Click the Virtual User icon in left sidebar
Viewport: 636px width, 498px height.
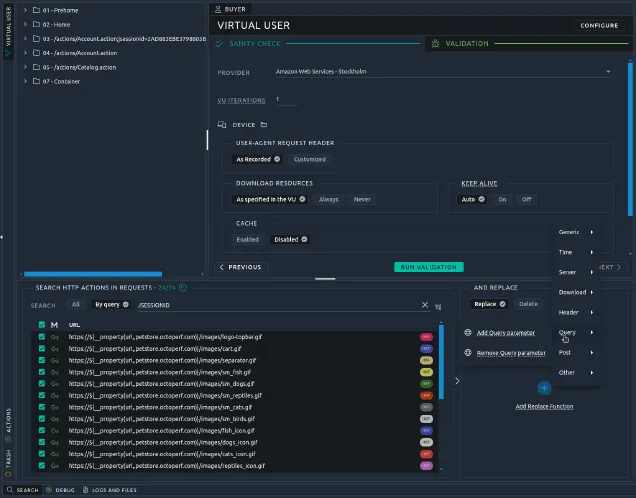coord(8,53)
